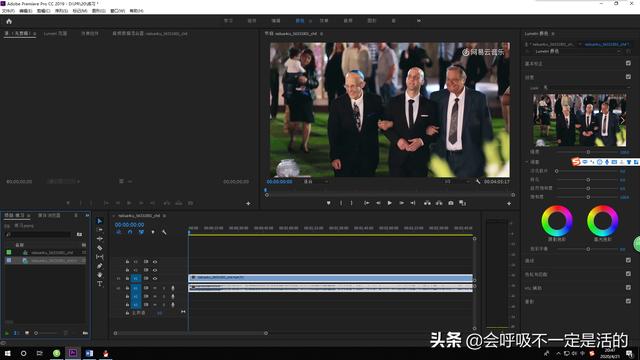The width and height of the screenshot is (640, 360).
Task: Adjust the Highlight Tint color wheel
Action: (x=602, y=221)
